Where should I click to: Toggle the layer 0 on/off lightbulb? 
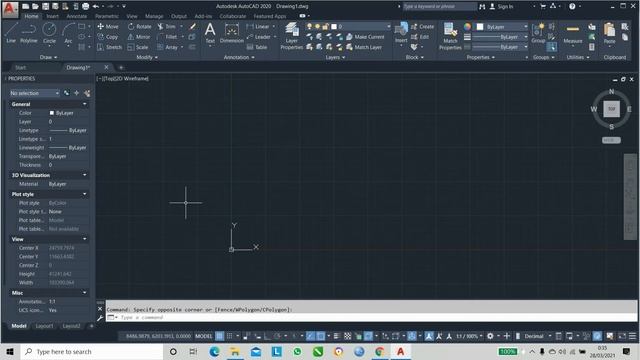click(x=309, y=27)
